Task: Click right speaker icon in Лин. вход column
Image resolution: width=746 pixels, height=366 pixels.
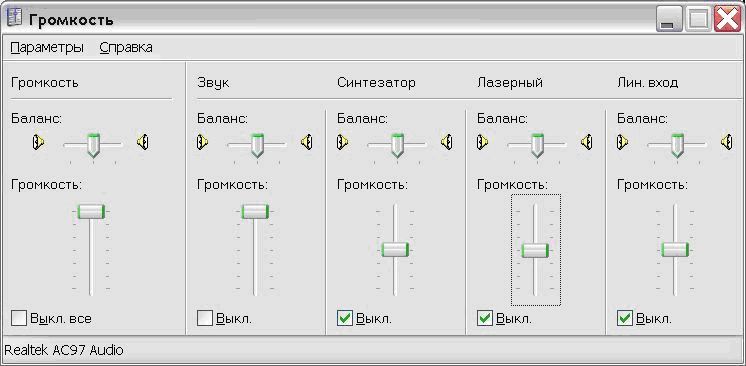Action: 726,142
